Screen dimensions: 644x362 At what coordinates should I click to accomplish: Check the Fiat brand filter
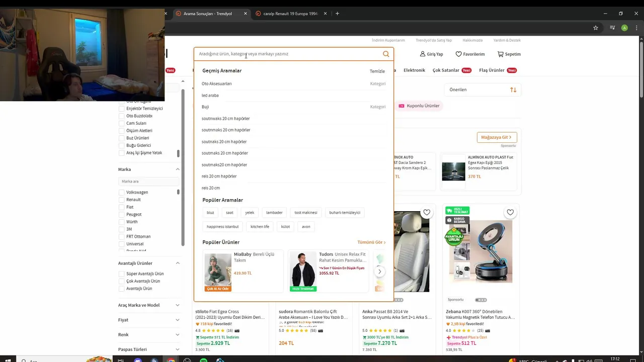click(121, 207)
